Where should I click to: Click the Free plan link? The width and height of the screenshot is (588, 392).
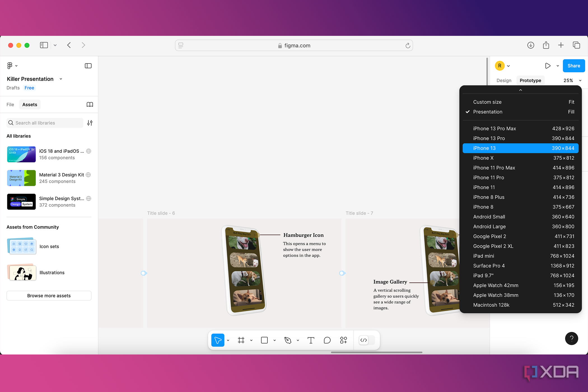[29, 88]
